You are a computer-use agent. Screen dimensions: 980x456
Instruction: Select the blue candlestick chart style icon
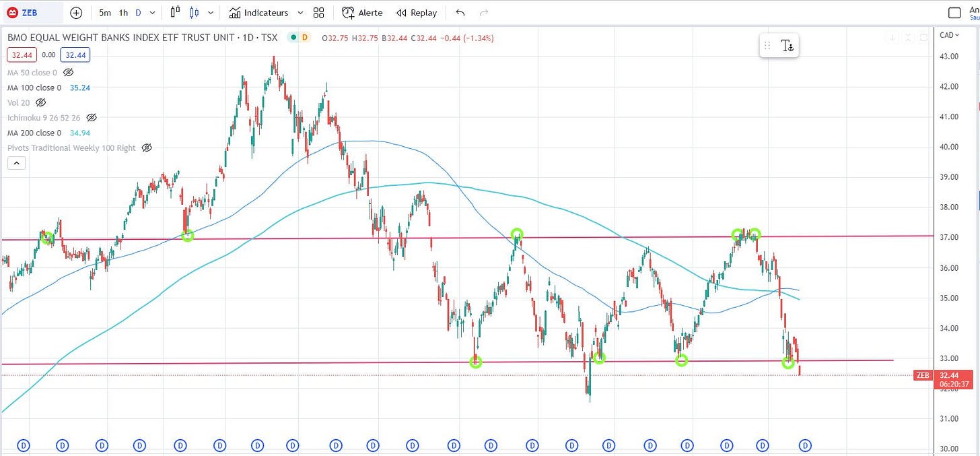[x=195, y=13]
